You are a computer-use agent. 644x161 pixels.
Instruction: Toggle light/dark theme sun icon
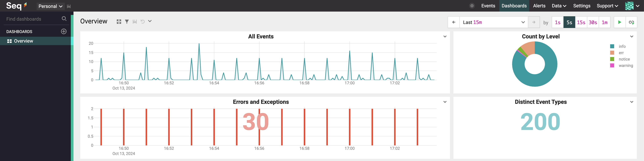pyautogui.click(x=472, y=6)
